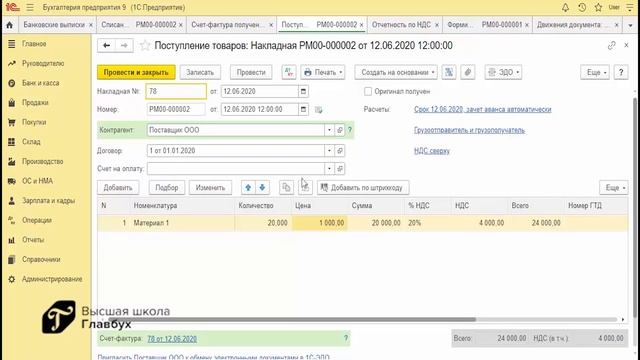Close the Банковские выписки tab
This screenshot has height=360, width=640.
pos(91,25)
